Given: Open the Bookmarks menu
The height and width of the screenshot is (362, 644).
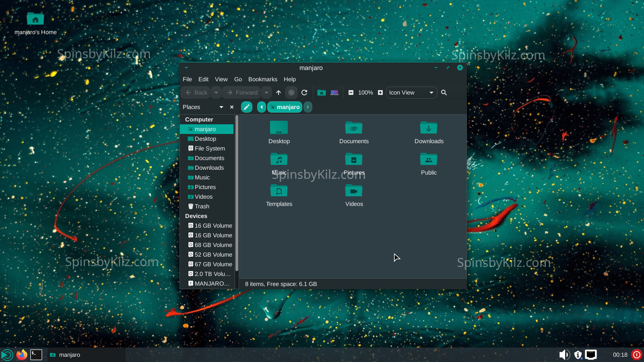Looking at the screenshot, I should [262, 79].
